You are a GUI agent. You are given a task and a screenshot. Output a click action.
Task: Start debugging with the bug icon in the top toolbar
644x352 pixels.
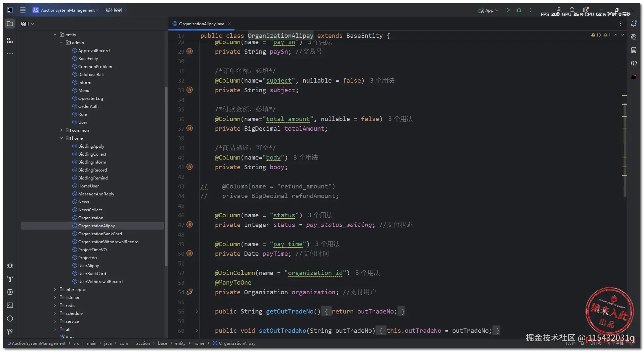[x=519, y=10]
